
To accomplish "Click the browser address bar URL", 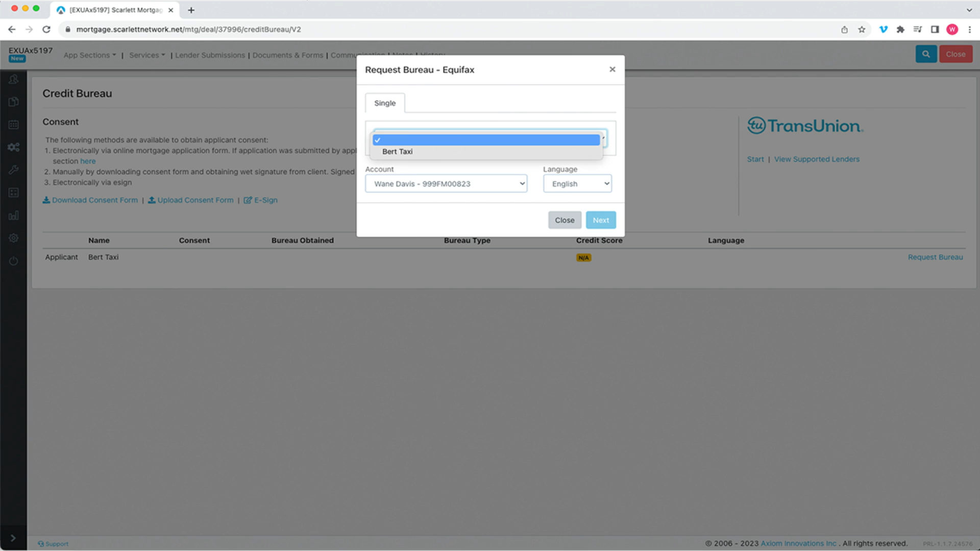I will pyautogui.click(x=188, y=30).
